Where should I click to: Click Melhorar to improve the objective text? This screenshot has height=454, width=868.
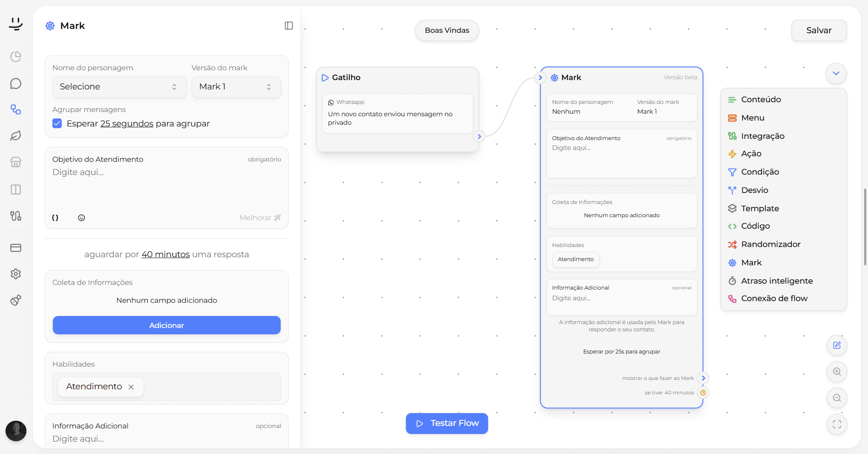[x=260, y=218]
